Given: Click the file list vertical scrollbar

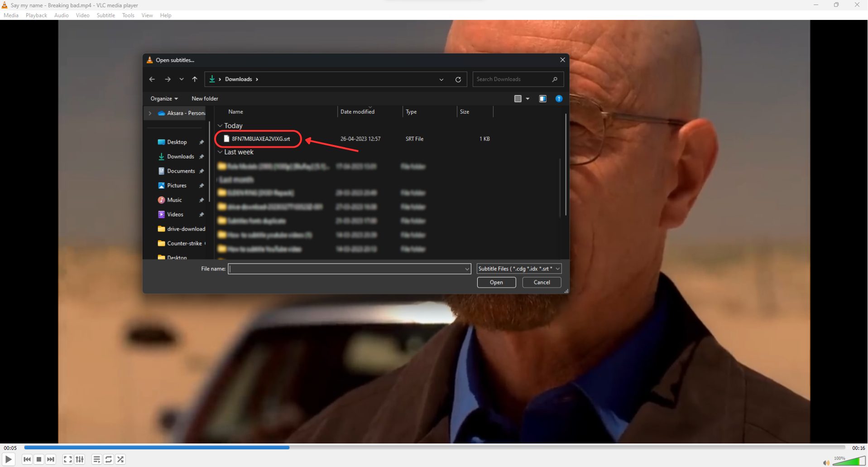Looking at the screenshot, I should (x=566, y=165).
